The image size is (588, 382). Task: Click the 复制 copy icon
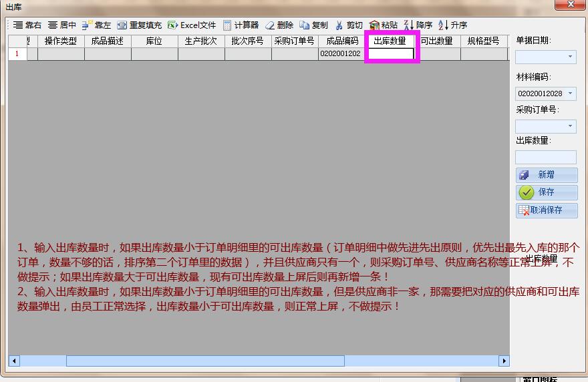point(305,25)
